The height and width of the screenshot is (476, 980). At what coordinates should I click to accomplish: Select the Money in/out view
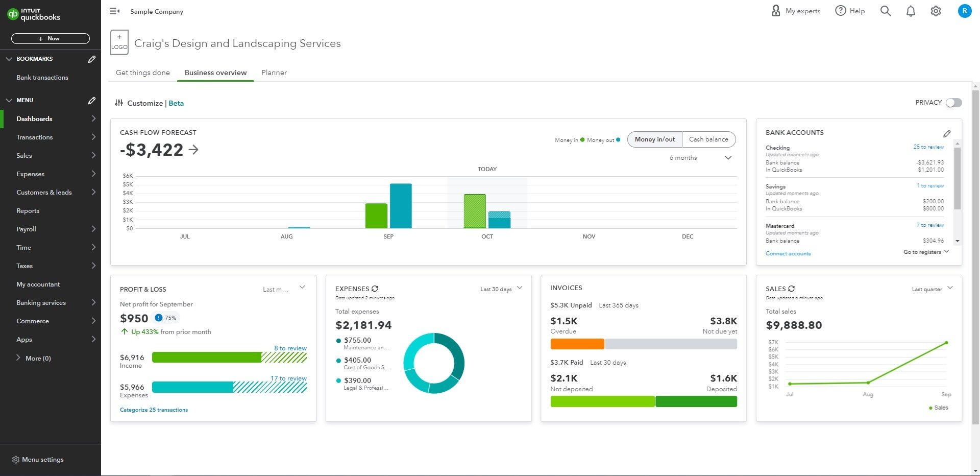tap(654, 139)
